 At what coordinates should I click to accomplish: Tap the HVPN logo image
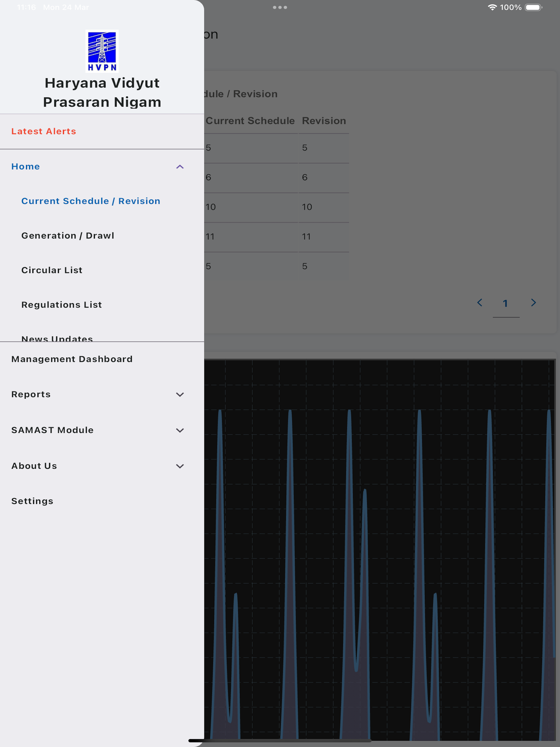tap(102, 51)
